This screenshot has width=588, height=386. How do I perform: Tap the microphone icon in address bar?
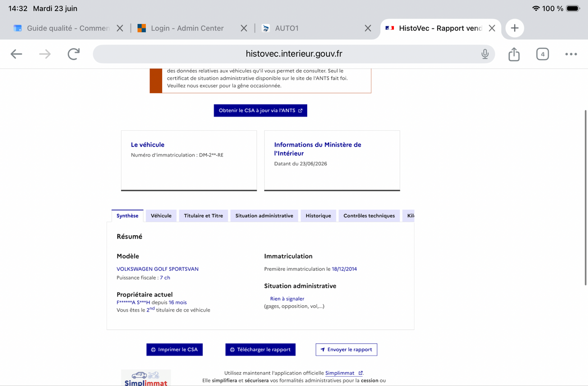[485, 54]
